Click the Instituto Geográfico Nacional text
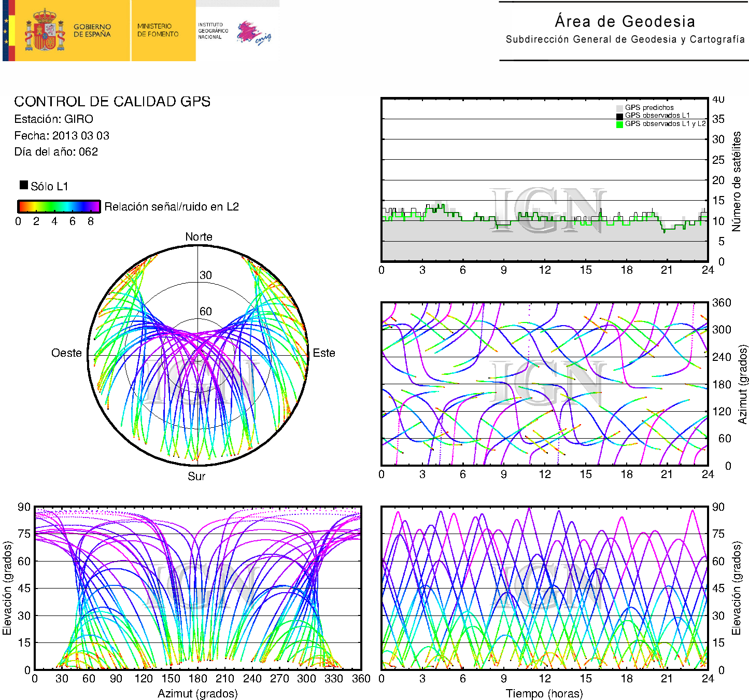Viewport: 749px width, 700px height. (x=213, y=31)
